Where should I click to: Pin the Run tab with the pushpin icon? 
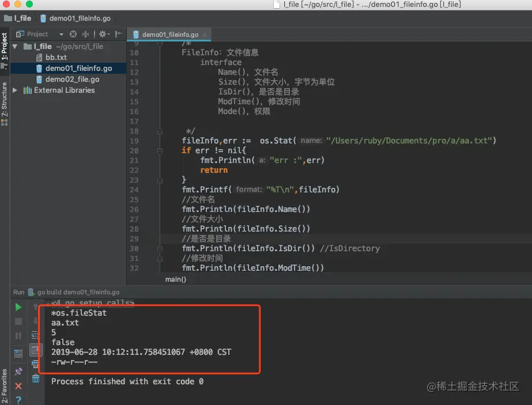(x=18, y=372)
